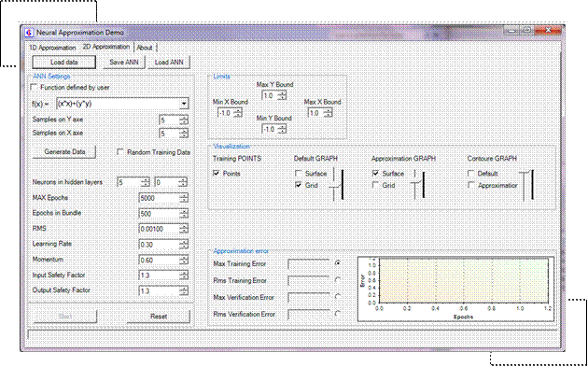Screen dimensions: 588x367
Task: Click the RMS spinner arrows
Action: pyautogui.click(x=184, y=229)
